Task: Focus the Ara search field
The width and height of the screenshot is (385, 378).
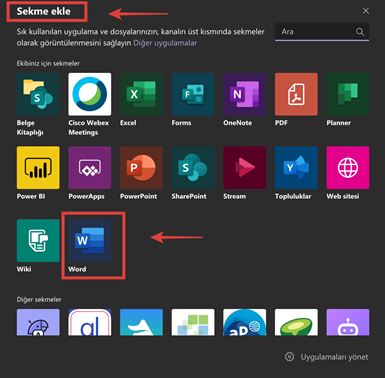Action: point(322,32)
